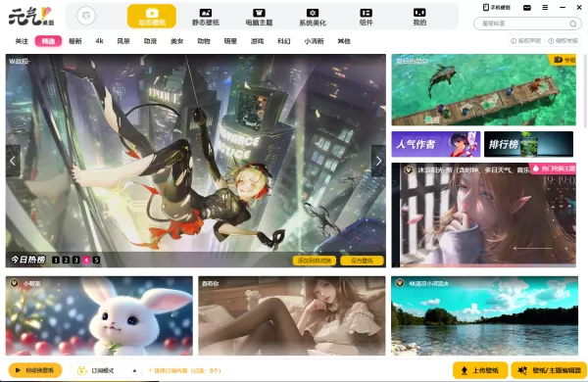588x382 pixels.
Task: Select the 精选 category
Action: (x=48, y=41)
